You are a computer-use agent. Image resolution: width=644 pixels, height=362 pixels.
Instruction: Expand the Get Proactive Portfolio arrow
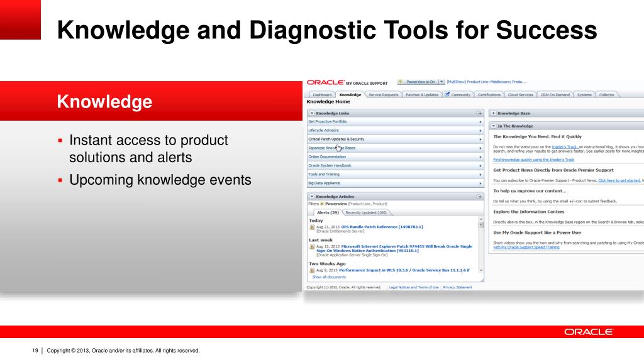(480, 122)
